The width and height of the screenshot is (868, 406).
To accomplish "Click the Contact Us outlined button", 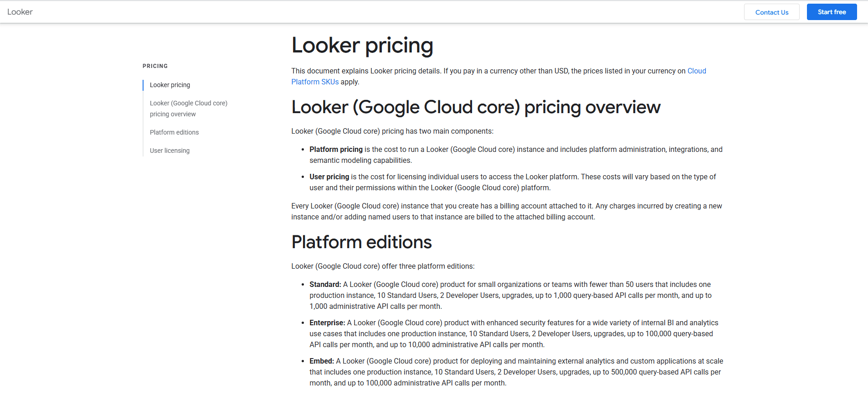I will pyautogui.click(x=771, y=12).
